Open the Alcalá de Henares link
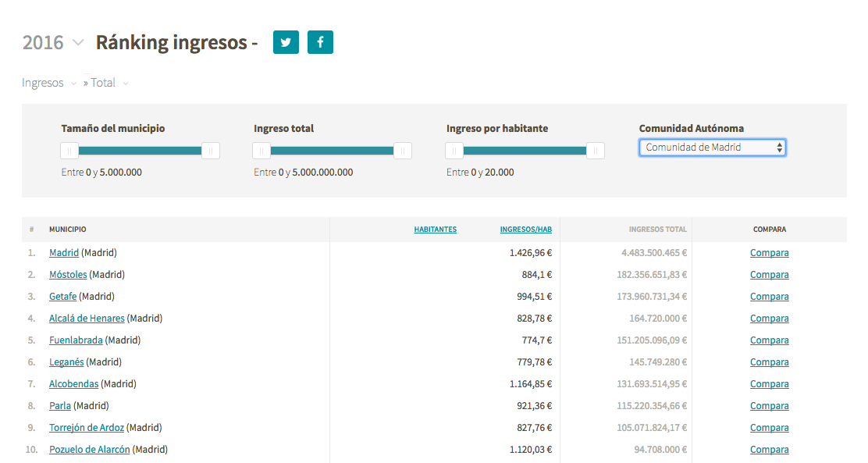This screenshot has width=868, height=463. click(x=87, y=319)
